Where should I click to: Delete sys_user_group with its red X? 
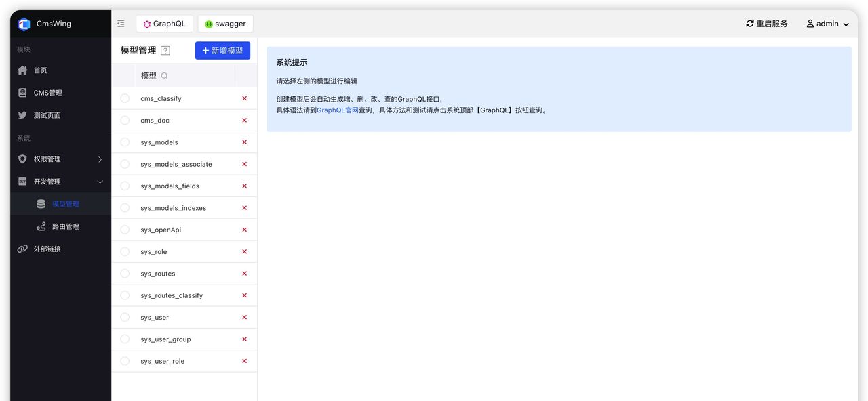[x=245, y=339]
